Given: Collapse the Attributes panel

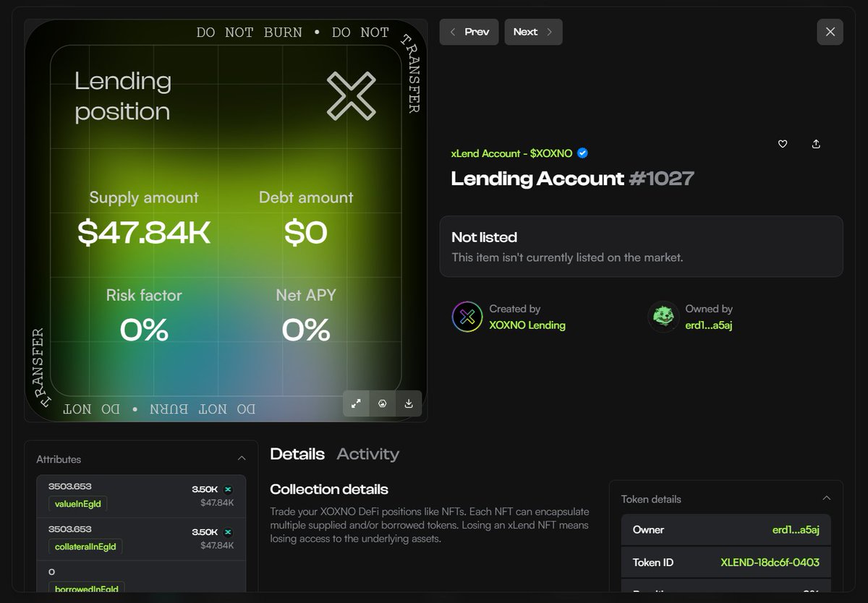Looking at the screenshot, I should 242,458.
